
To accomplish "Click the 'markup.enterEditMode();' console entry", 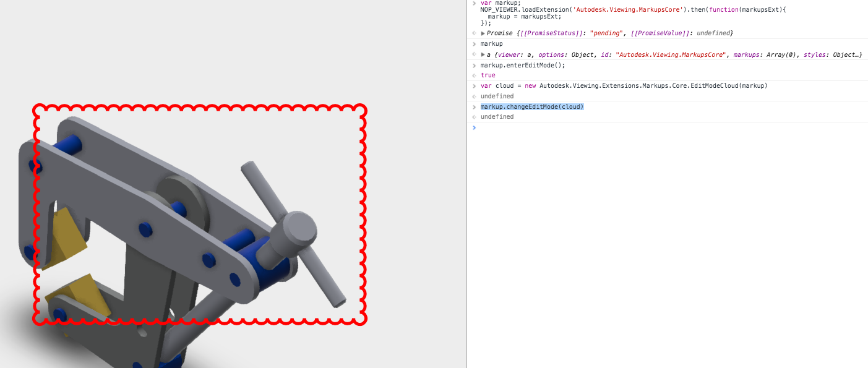I will tap(523, 65).
